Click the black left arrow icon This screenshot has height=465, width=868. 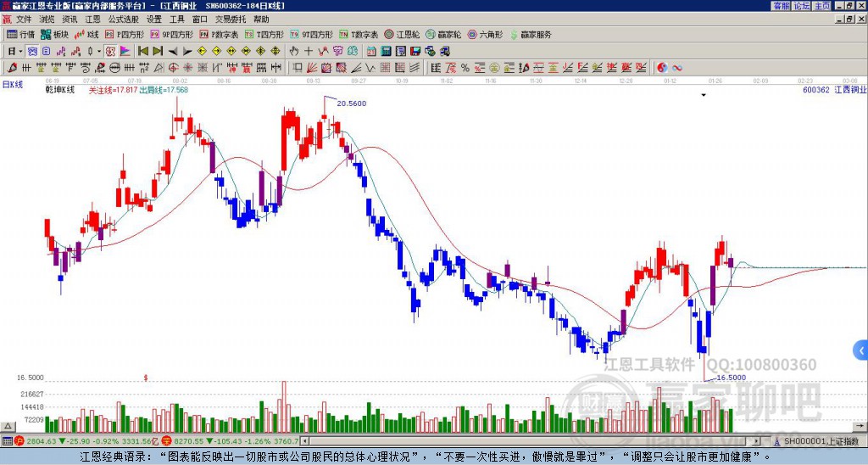click(173, 52)
